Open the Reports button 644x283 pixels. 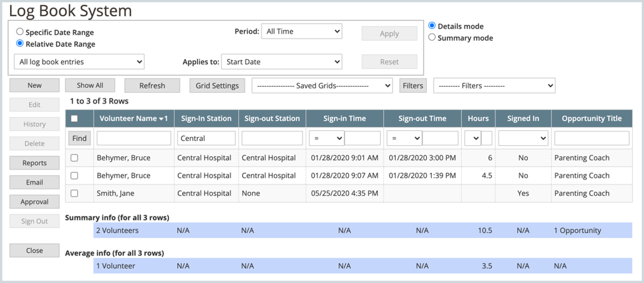pyautogui.click(x=34, y=163)
